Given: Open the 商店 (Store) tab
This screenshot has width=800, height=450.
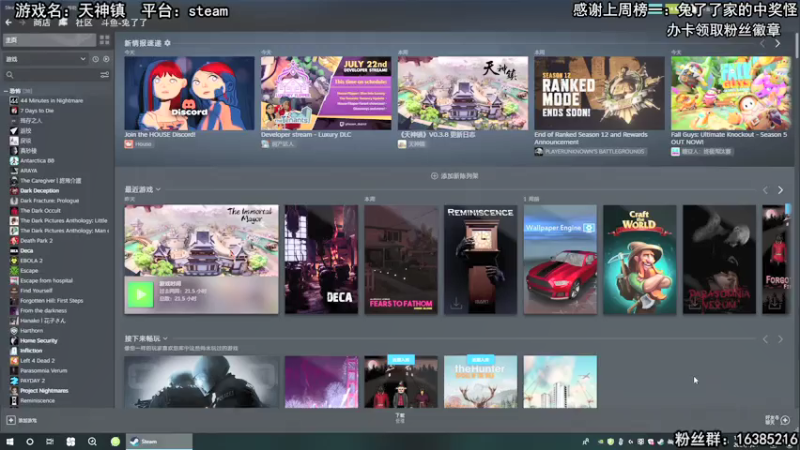Looking at the screenshot, I should tap(42, 23).
